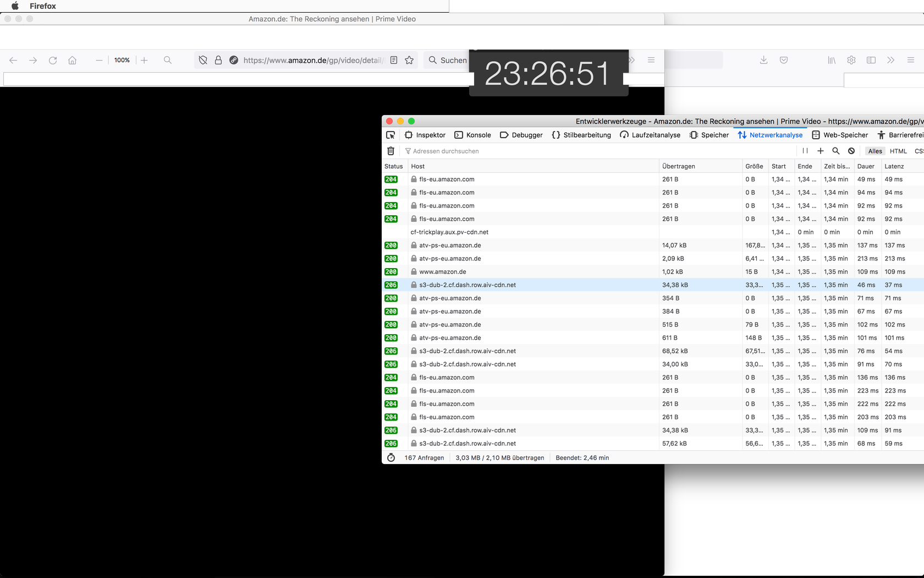The image size is (924, 578).
Task: Click the 167 Anfragen status entry
Action: pos(424,457)
